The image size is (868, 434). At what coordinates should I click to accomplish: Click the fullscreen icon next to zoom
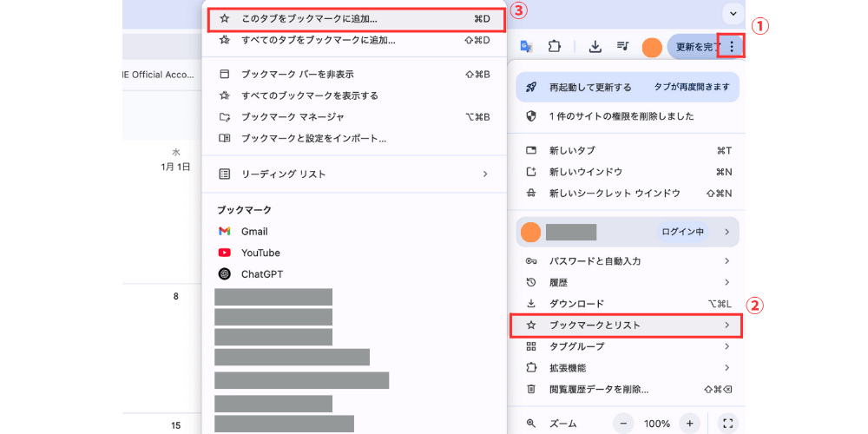click(x=728, y=424)
